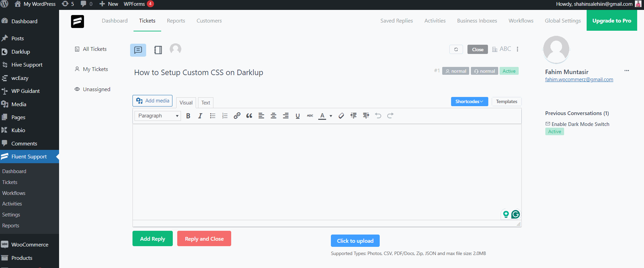This screenshot has height=268, width=644.
Task: Insert a bulleted list
Action: coord(213,116)
